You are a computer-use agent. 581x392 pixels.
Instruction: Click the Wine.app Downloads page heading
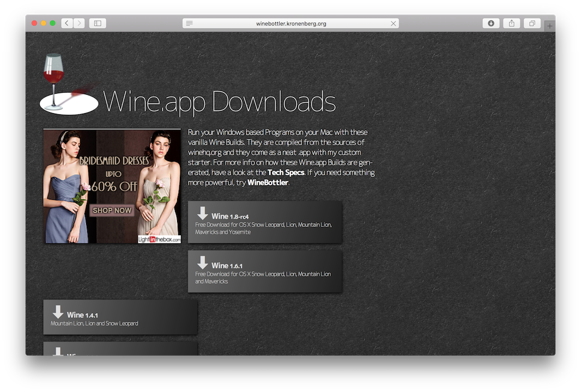pyautogui.click(x=219, y=101)
